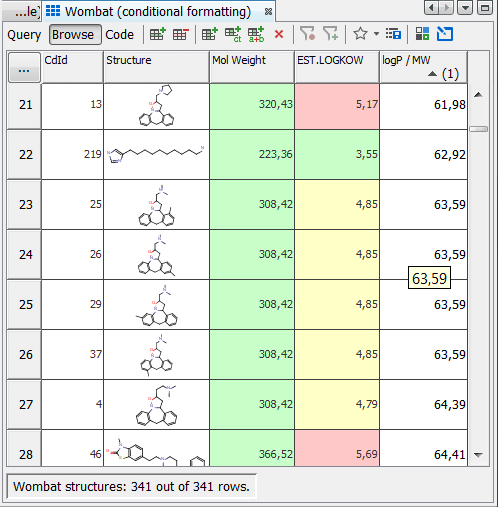Switch to the Wombat (conditional formatting) tab
The width and height of the screenshot is (498, 507).
coord(158,11)
